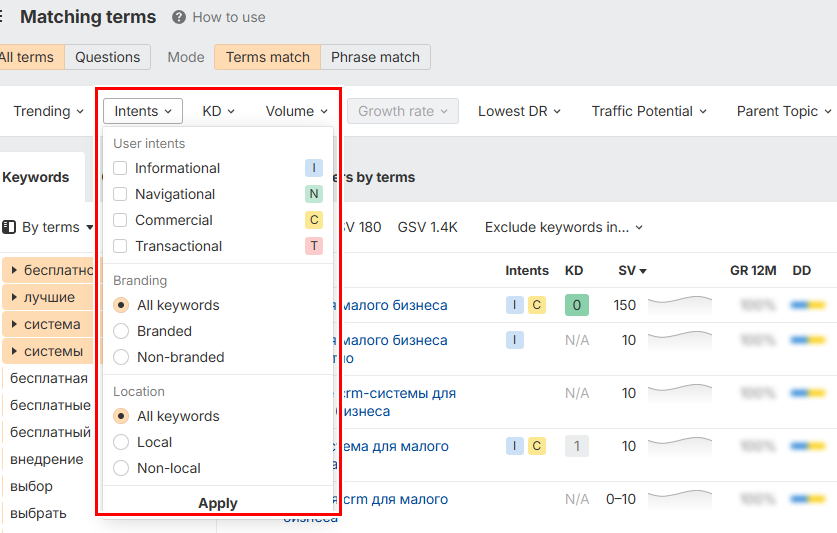Click the Informational intent I badge in dropdown

point(314,168)
